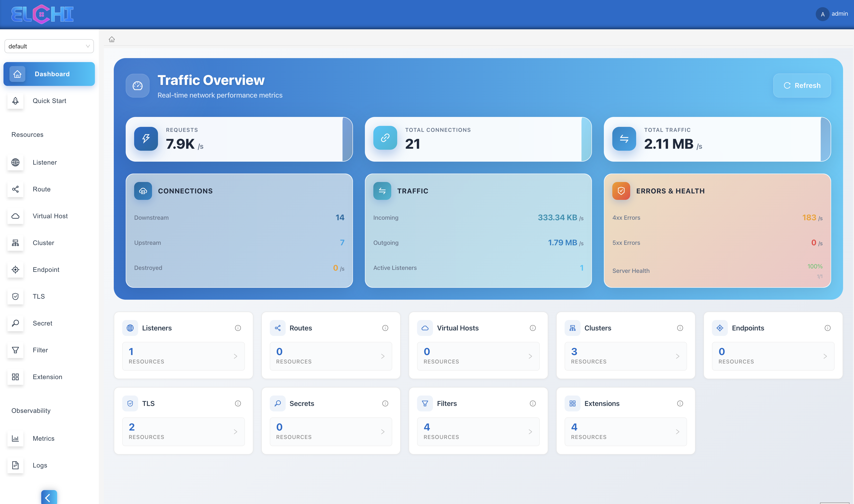Viewport: 854px width, 504px height.
Task: Click the home breadcrumb icon
Action: (112, 39)
